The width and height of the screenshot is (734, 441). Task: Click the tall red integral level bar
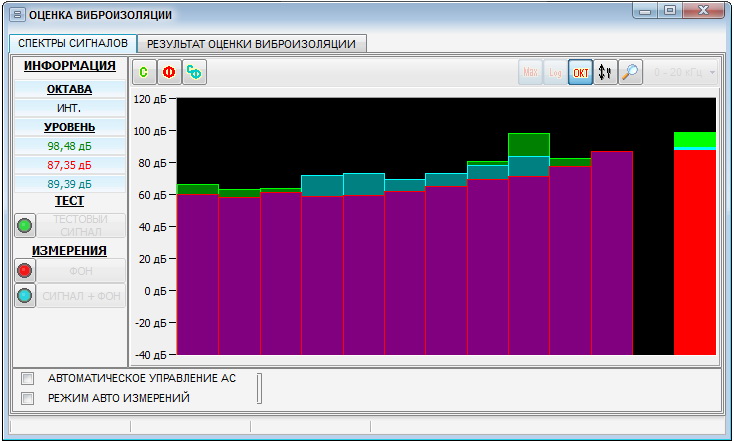pyautogui.click(x=694, y=250)
